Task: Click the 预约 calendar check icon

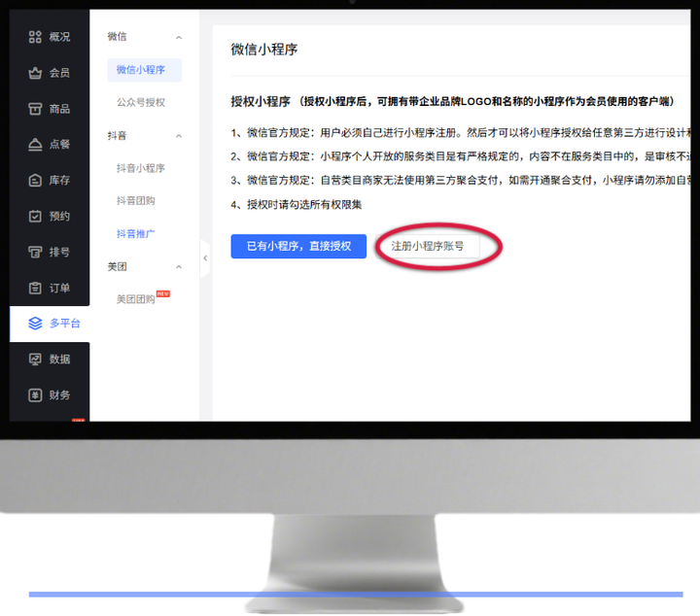Action: [x=35, y=216]
